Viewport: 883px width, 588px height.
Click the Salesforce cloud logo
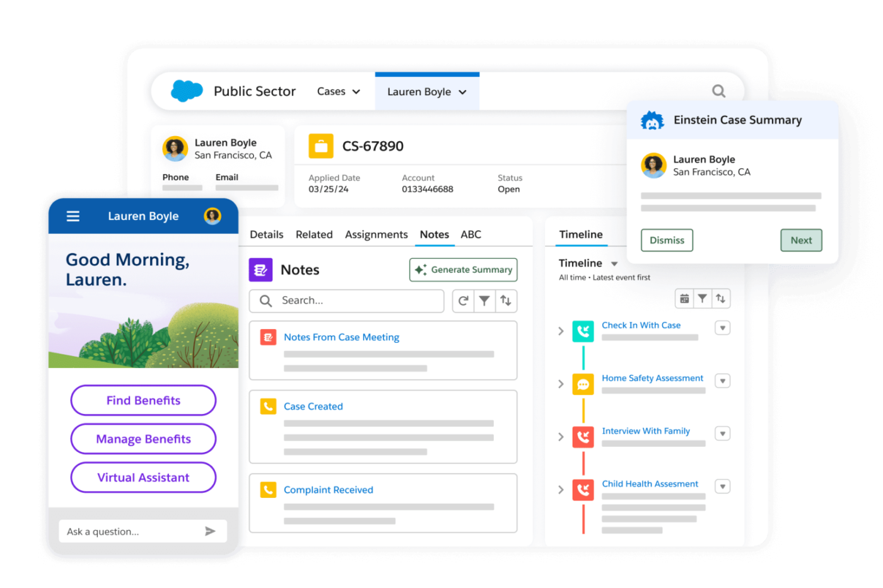click(x=187, y=91)
